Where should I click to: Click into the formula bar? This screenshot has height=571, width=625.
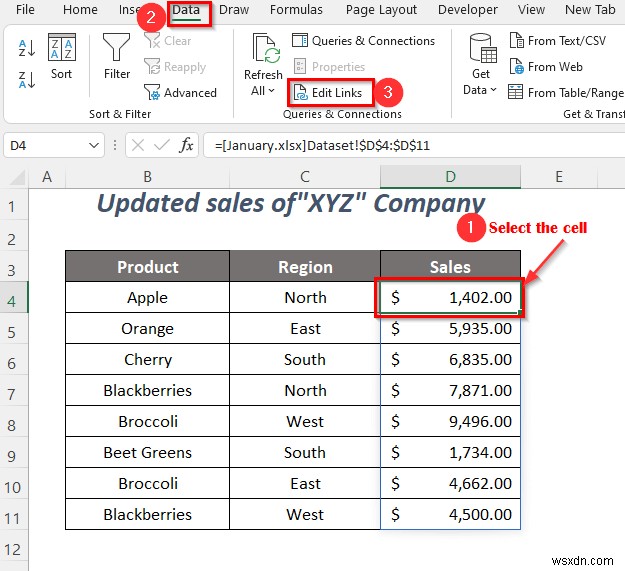click(x=414, y=145)
